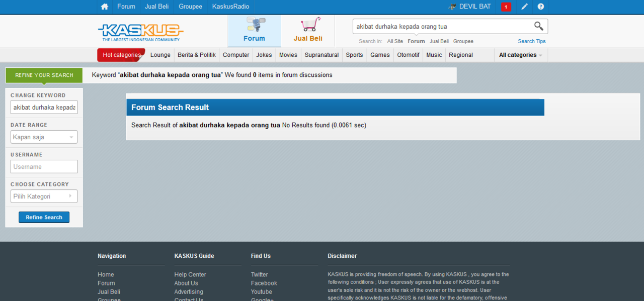This screenshot has width=644, height=301.
Task: Click the Hot categories red button
Action: tap(121, 55)
